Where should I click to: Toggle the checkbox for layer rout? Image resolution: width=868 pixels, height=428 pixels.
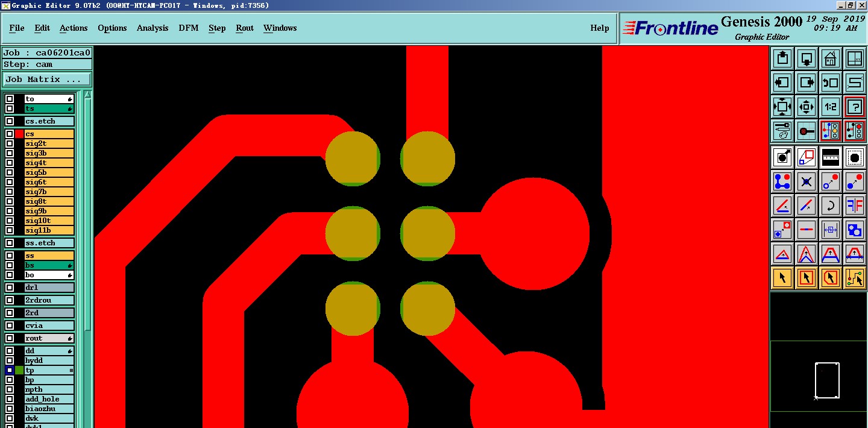pyautogui.click(x=10, y=338)
